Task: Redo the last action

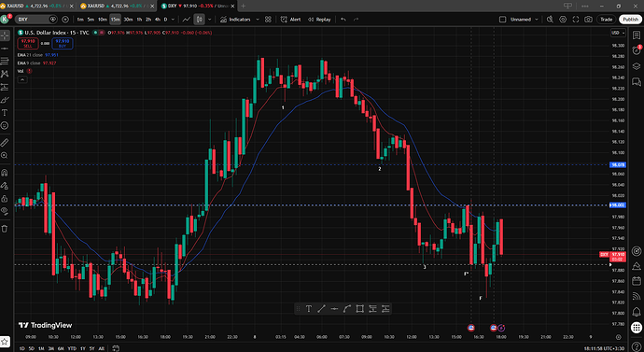Action: (357, 20)
